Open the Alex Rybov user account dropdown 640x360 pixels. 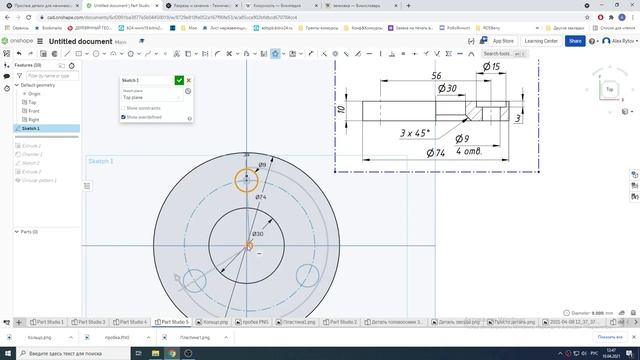(x=620, y=41)
